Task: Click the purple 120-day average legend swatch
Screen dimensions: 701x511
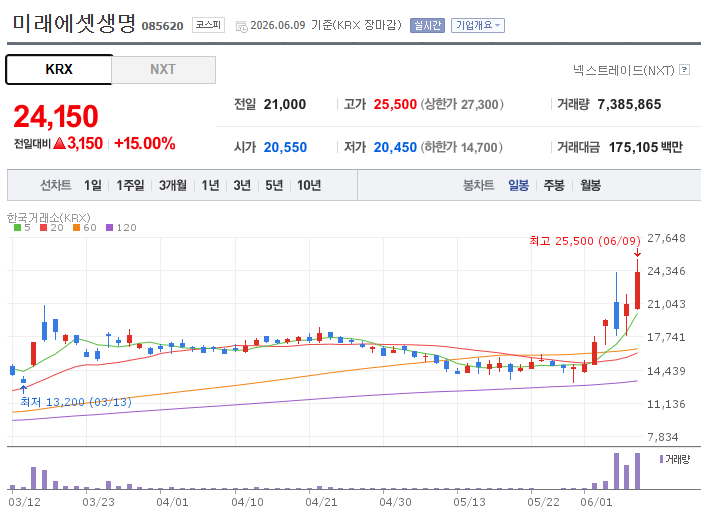Action: [110, 228]
